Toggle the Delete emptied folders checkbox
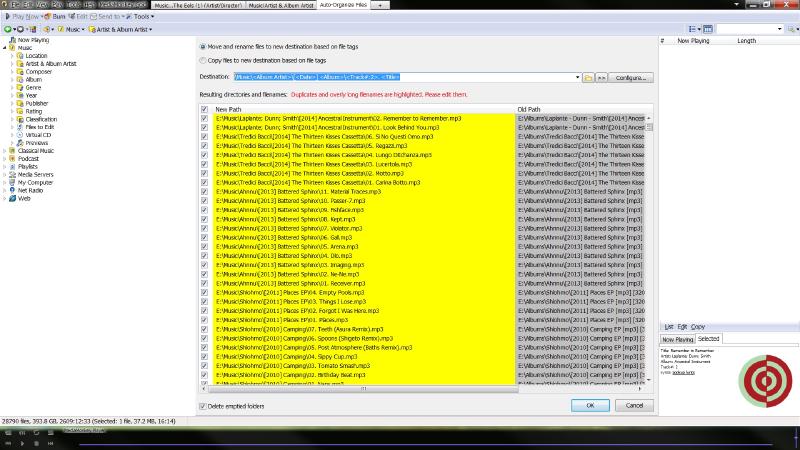The image size is (800, 450). click(x=203, y=406)
